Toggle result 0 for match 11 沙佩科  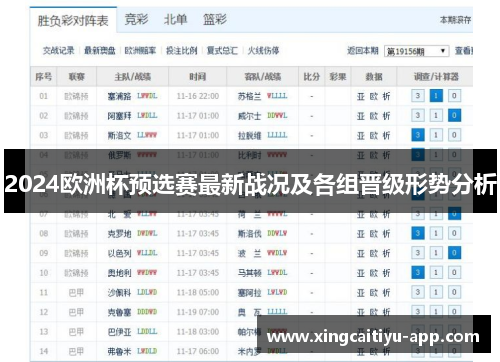[454, 292]
